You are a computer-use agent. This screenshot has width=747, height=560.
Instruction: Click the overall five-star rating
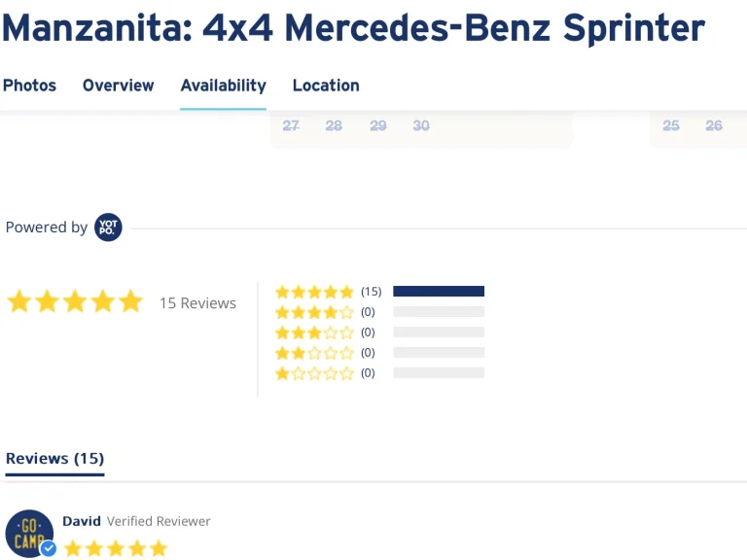pyautogui.click(x=75, y=302)
